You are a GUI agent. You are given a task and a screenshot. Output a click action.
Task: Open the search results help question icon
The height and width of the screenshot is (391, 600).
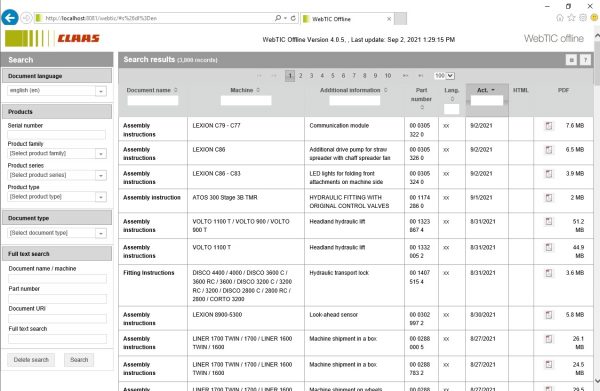585,60
